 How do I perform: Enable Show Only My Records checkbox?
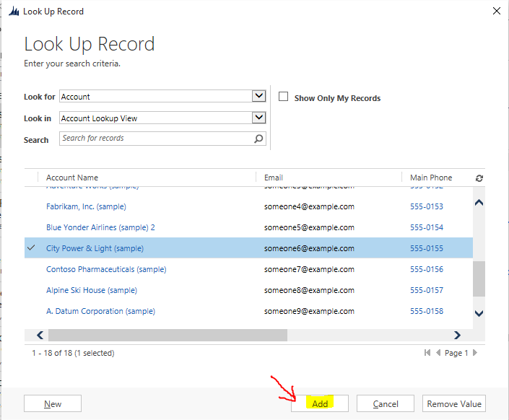pos(283,97)
